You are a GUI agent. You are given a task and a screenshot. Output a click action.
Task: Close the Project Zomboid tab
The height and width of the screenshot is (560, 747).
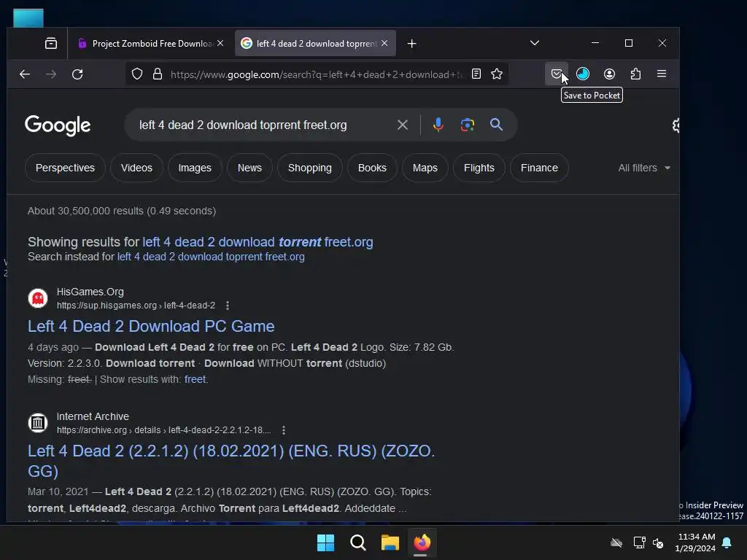(x=220, y=43)
